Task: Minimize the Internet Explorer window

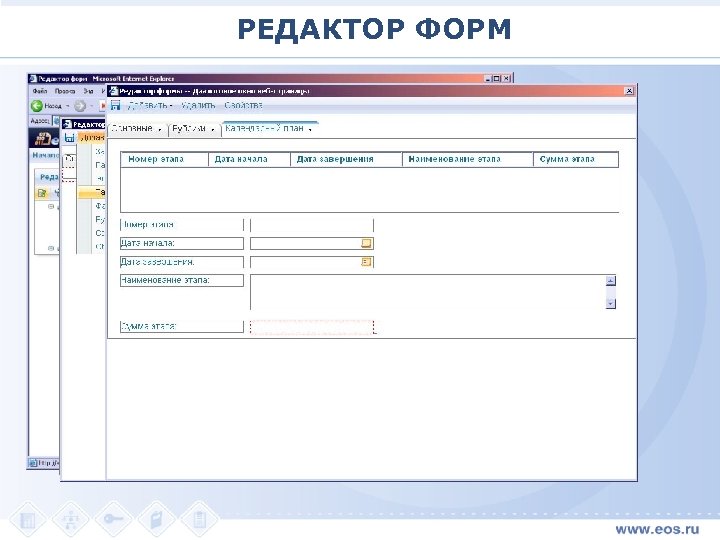Action: tap(488, 79)
